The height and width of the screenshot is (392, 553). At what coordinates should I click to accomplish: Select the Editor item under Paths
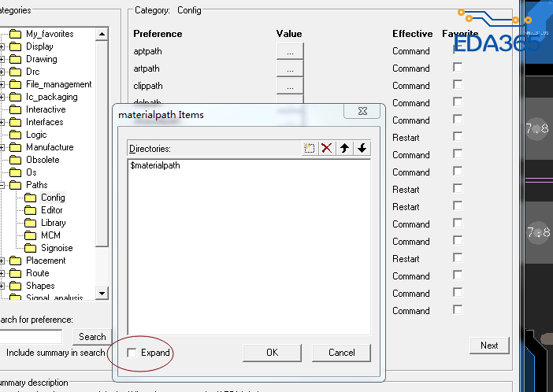click(51, 210)
